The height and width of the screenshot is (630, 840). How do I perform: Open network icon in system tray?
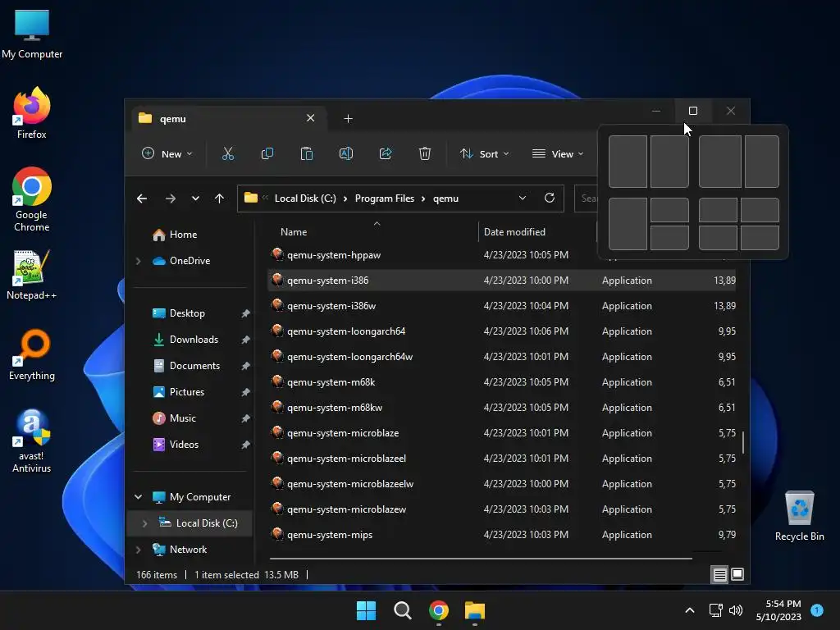(x=715, y=610)
